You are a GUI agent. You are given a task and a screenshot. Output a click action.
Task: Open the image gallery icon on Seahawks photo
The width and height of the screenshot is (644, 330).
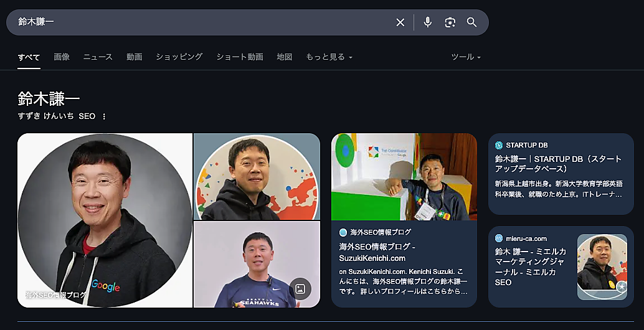click(x=300, y=289)
